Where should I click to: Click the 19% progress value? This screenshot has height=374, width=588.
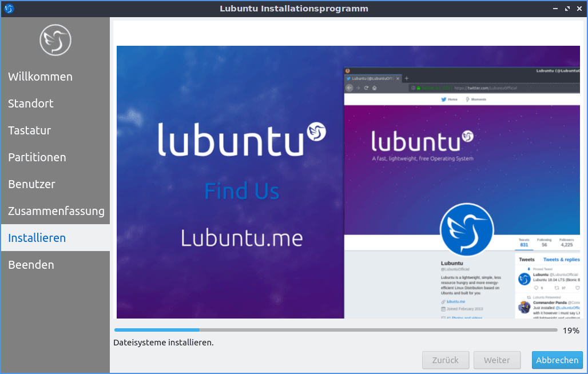tap(571, 331)
